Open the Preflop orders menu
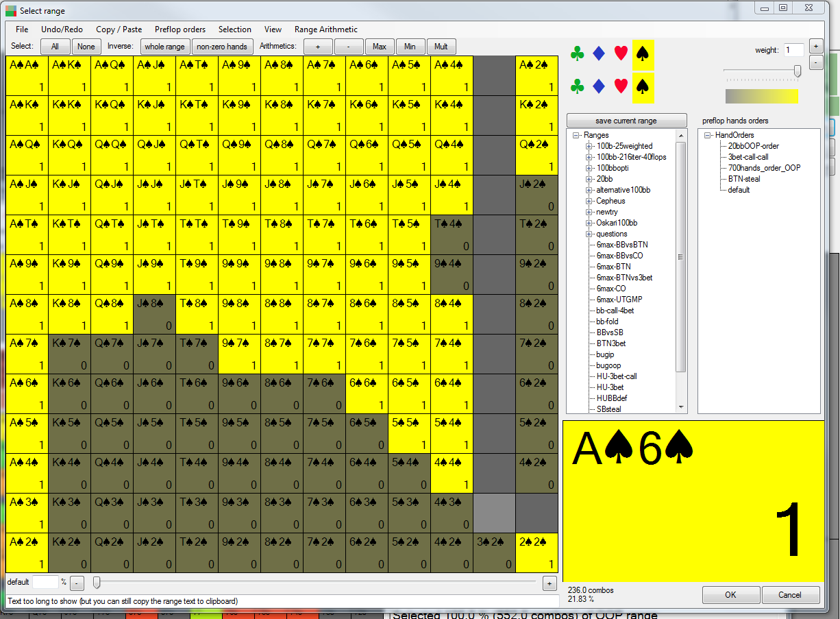Image resolution: width=840 pixels, height=619 pixels. point(180,29)
